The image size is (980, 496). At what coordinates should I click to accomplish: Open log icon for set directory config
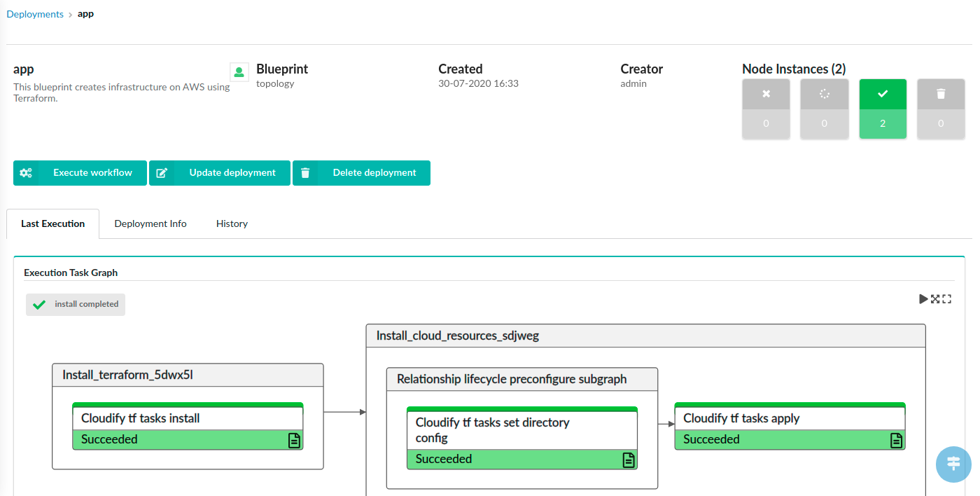(x=629, y=460)
